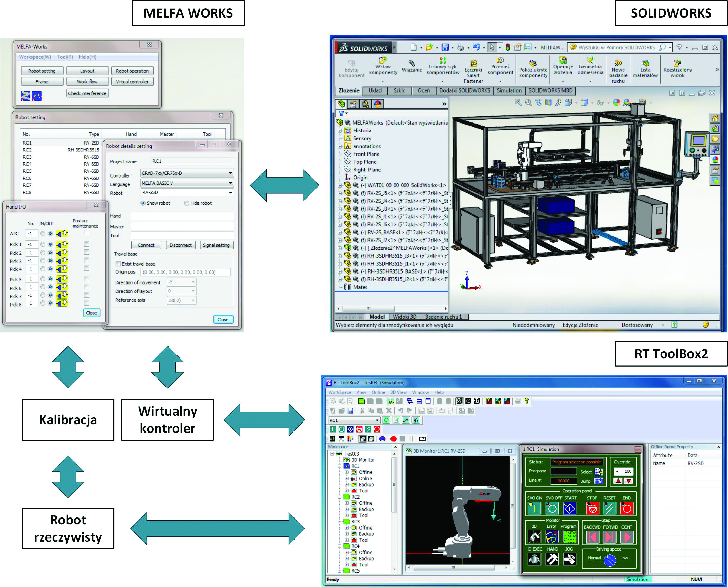728x587 pixels.
Task: Select the first IN/OUT radio for ATC
Action: coord(43,233)
